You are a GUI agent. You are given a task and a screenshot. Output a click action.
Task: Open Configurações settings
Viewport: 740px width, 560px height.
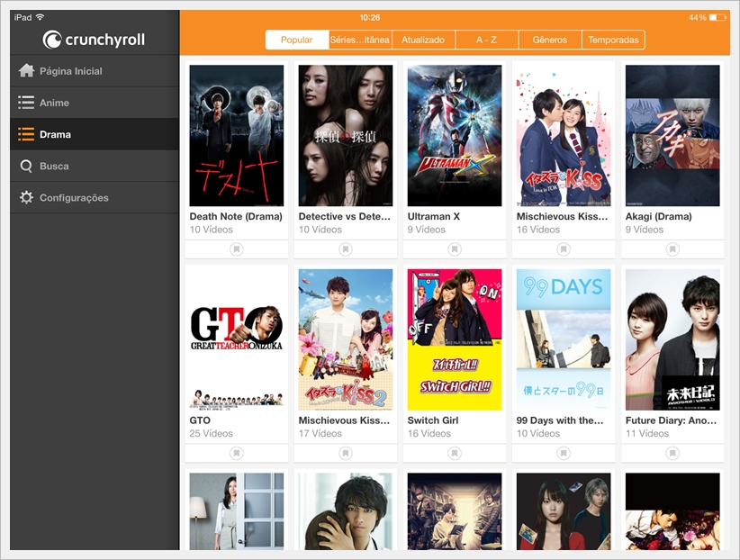tap(95, 197)
